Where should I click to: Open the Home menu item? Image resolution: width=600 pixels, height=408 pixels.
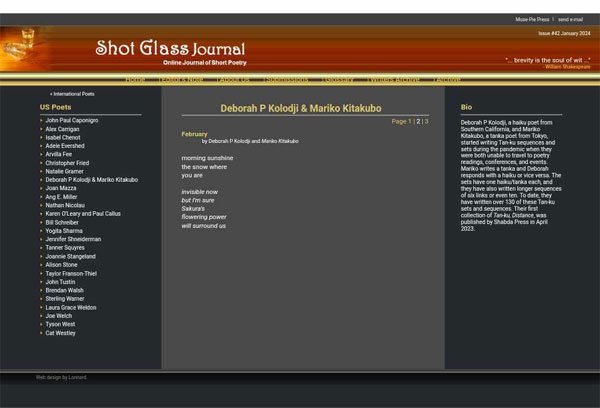tap(135, 80)
